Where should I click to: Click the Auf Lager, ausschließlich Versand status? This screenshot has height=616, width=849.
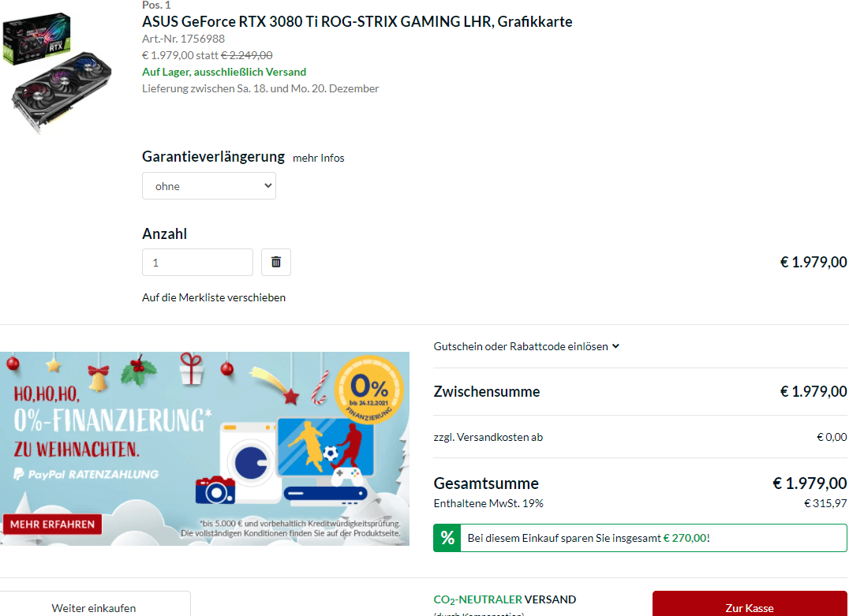tap(224, 72)
